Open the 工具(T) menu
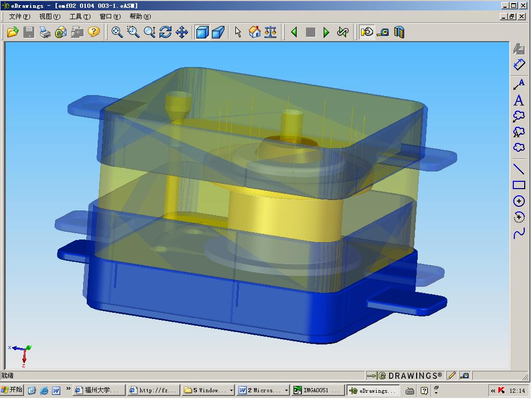The image size is (532, 399). (x=79, y=17)
